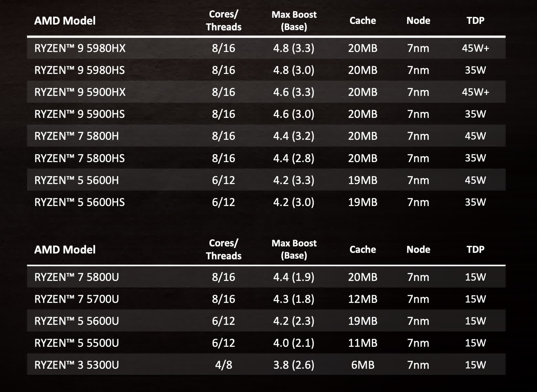Click the Node header in bottom table
This screenshot has height=392, width=537.
pyautogui.click(x=418, y=249)
